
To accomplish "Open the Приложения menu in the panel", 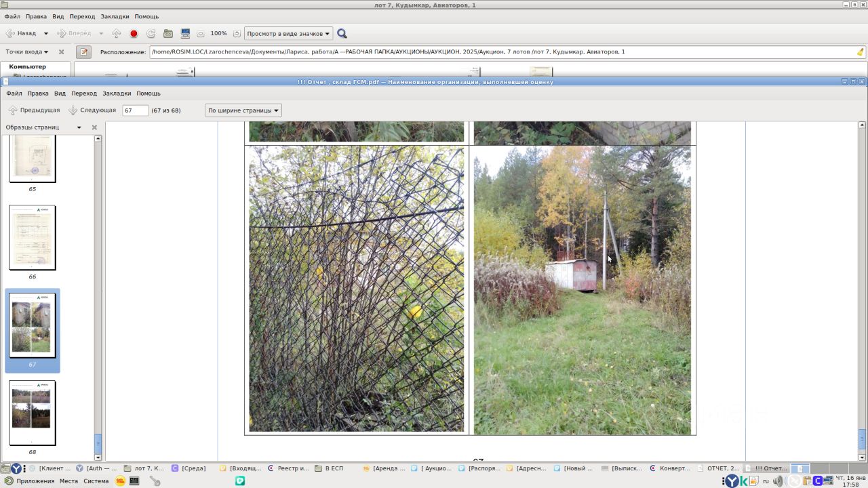I will coord(29,481).
